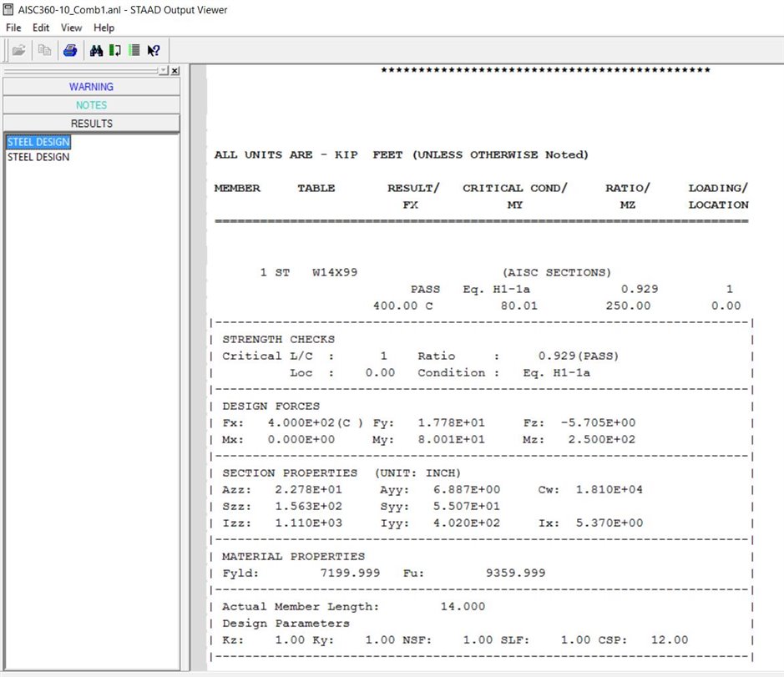Click the Copy icon in toolbar

44,50
